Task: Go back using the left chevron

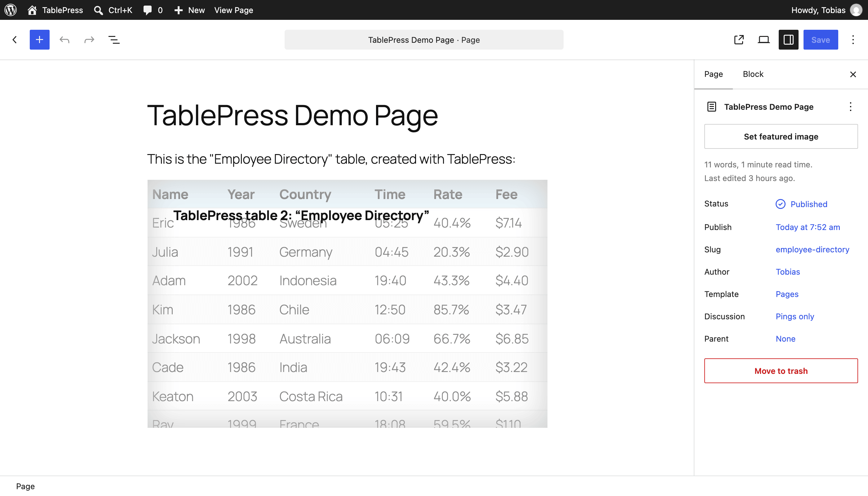Action: tap(15, 39)
